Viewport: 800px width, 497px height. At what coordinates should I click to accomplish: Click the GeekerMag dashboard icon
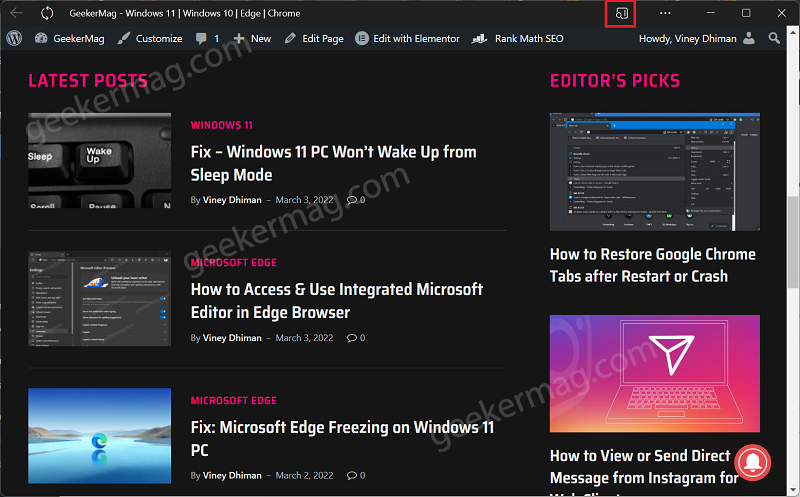click(x=41, y=38)
